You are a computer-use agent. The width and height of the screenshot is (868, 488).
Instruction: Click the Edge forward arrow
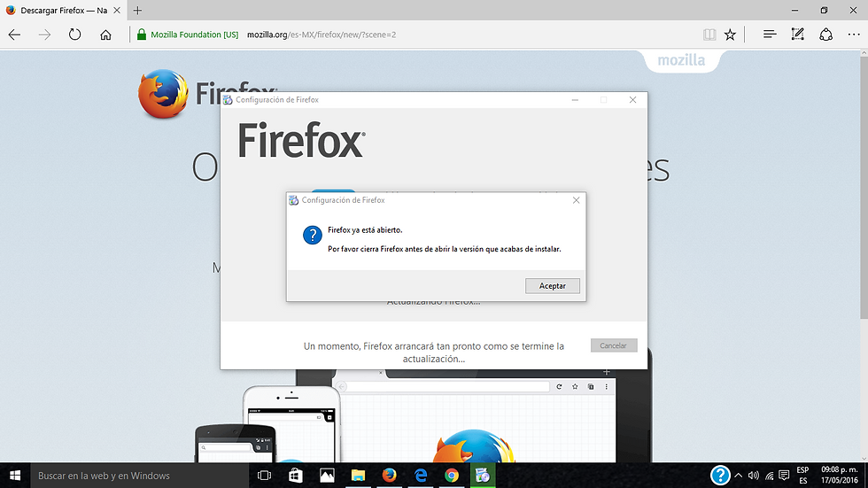coord(44,35)
